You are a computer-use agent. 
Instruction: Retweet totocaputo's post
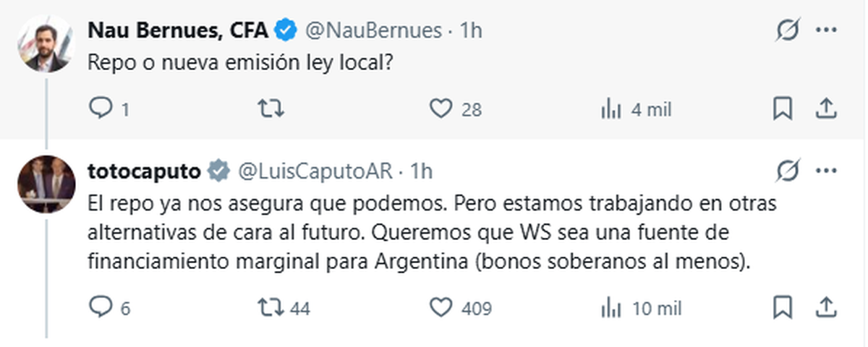point(271,308)
